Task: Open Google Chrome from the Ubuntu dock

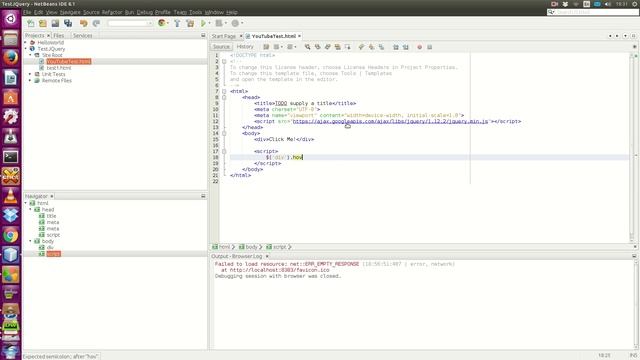Action: (11, 235)
